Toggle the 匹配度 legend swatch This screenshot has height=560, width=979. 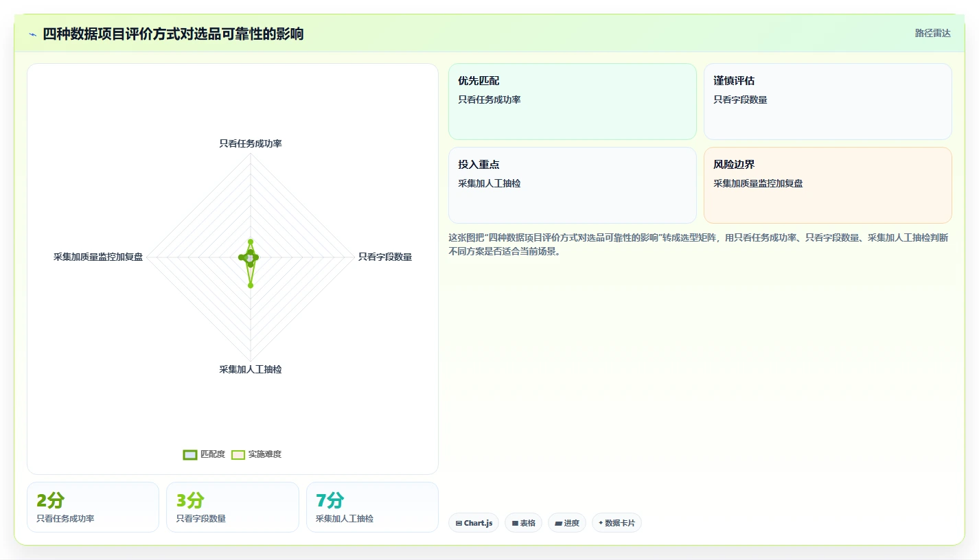(190, 454)
